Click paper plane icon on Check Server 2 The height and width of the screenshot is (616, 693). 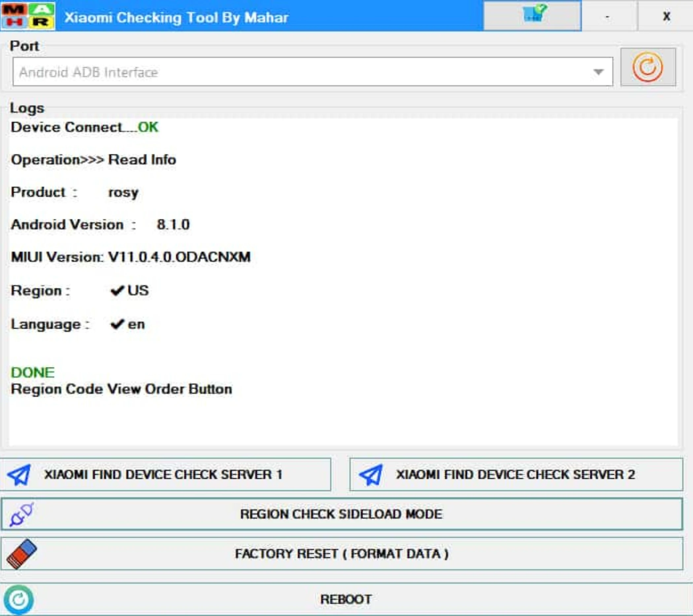(x=371, y=474)
